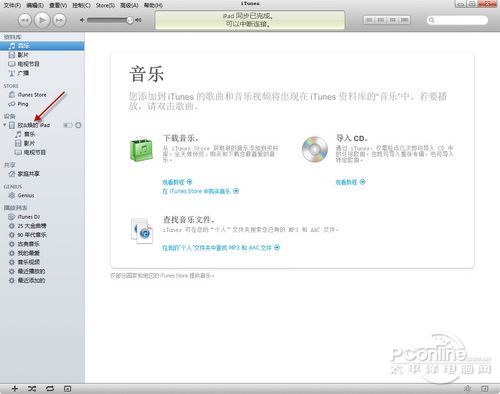
Task: Switch to song list view button
Action: pos(369,20)
